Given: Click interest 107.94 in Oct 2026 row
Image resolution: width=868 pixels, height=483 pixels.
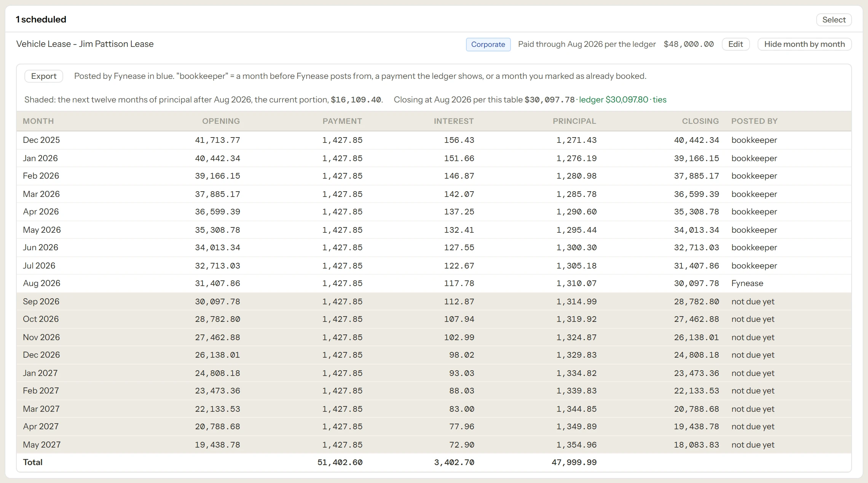Looking at the screenshot, I should pos(459,319).
